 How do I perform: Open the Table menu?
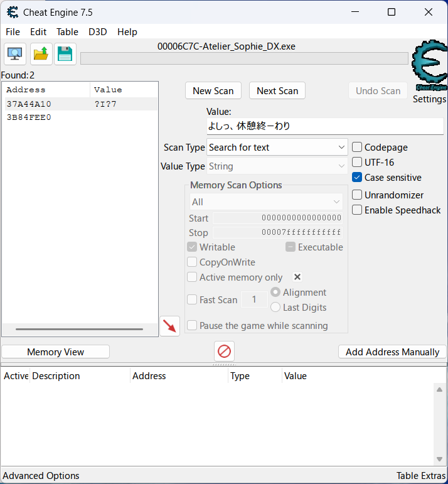(x=67, y=32)
